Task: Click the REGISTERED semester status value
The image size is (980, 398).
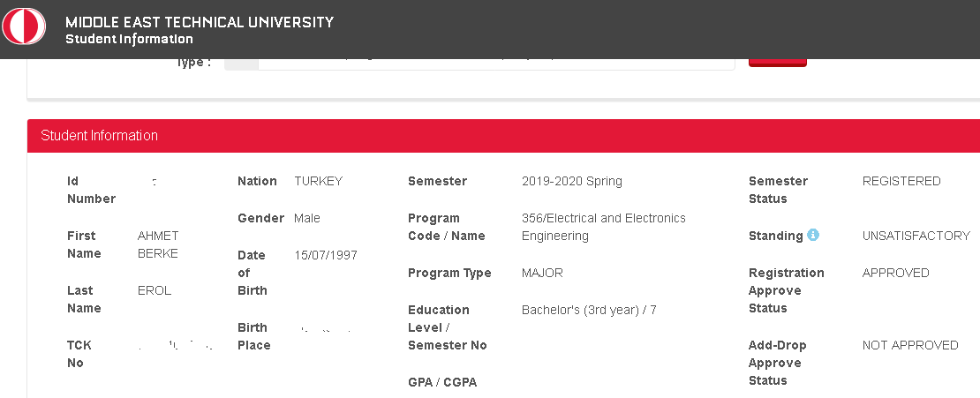Action: 901,181
